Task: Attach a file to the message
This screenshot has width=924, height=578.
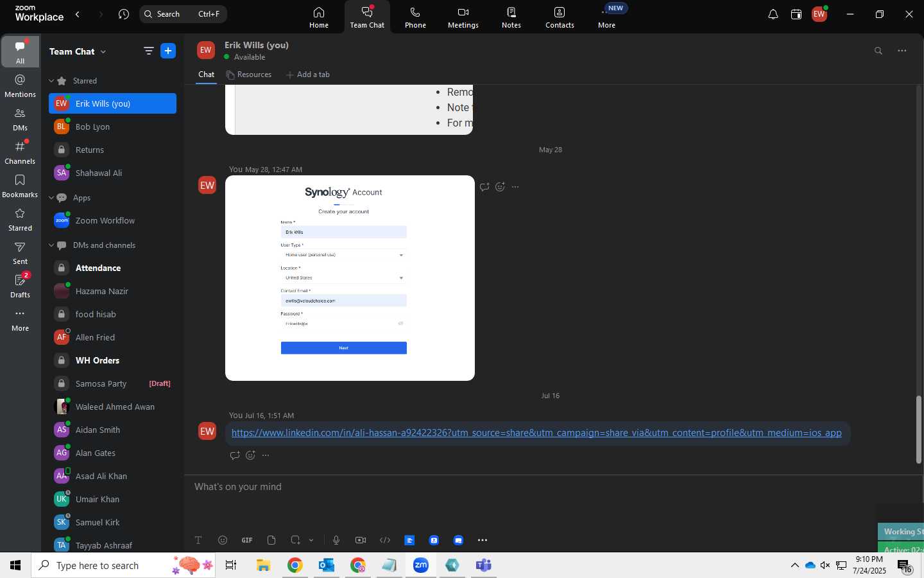Action: click(x=271, y=540)
